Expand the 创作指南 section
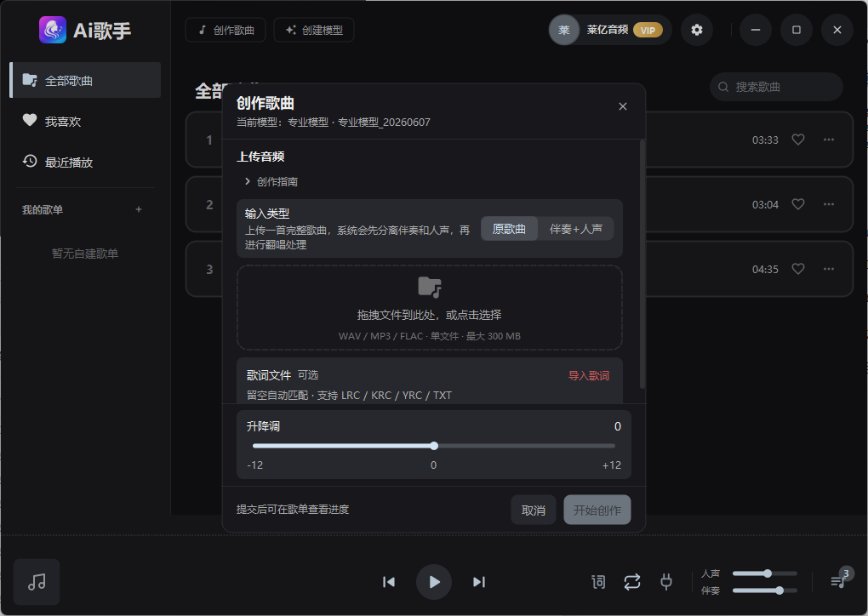 tap(271, 181)
